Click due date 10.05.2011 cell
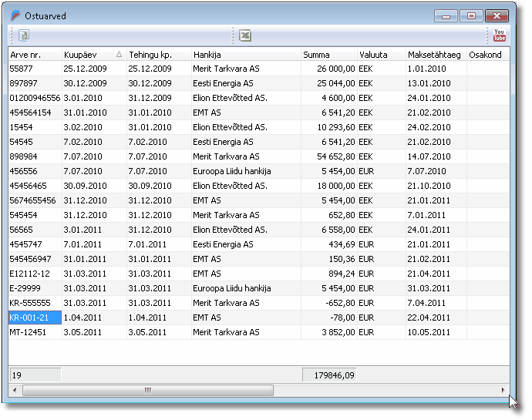 tap(436, 332)
